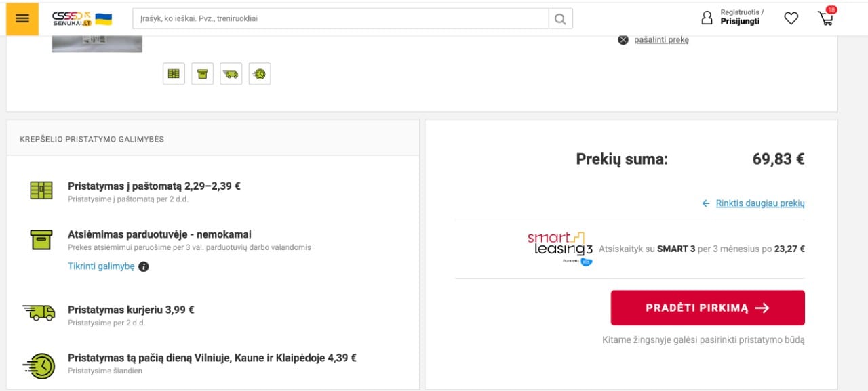The height and width of the screenshot is (391, 868).
Task: Click the remove-item X icon
Action: 623,40
